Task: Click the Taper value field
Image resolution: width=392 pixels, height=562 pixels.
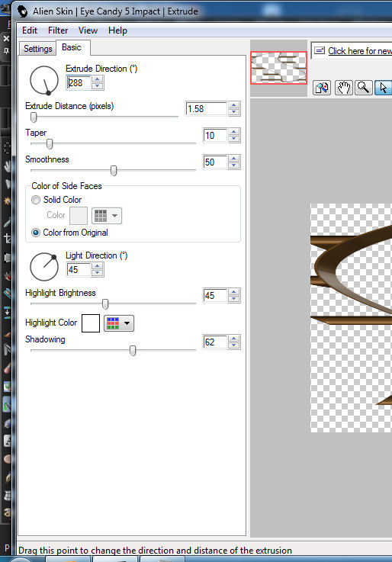Action: pos(214,136)
